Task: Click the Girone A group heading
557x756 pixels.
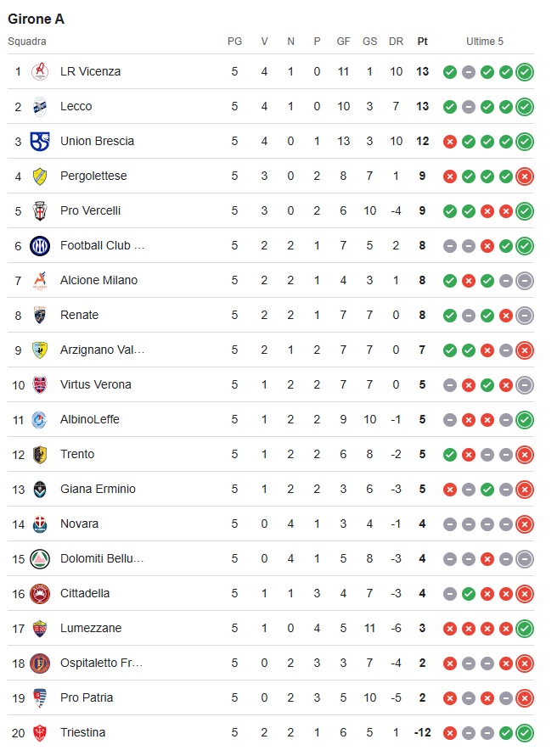Action: point(36,19)
